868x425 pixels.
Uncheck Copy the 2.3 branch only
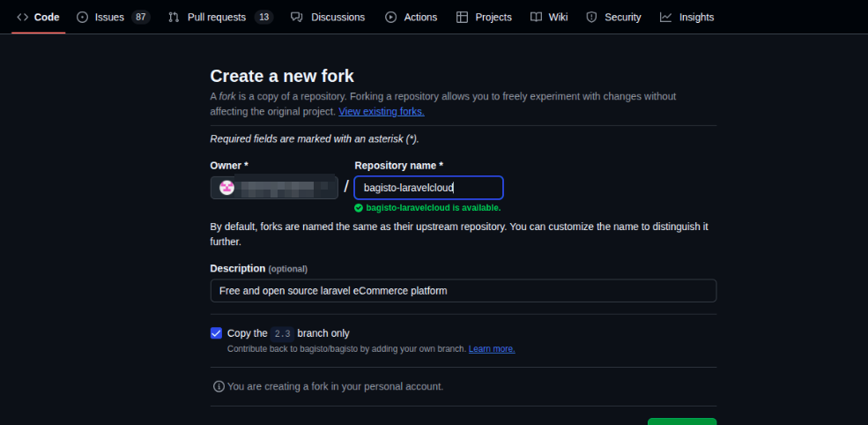[216, 333]
